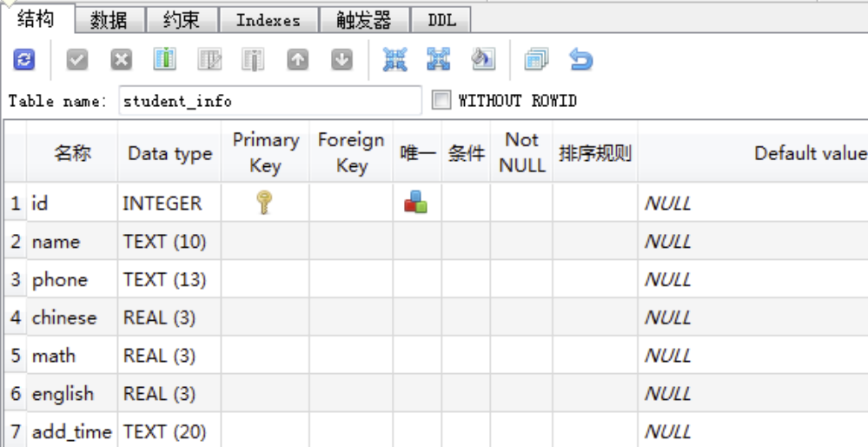Commit structure changes with the checkmark icon
This screenshot has height=447, width=868.
point(77,60)
